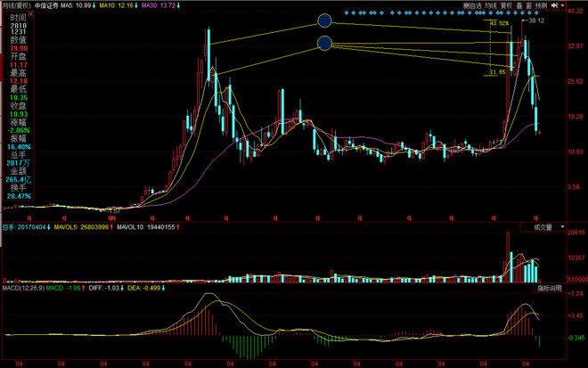Click the MA5 moving average label
The height and width of the screenshot is (368, 588).
pyautogui.click(x=78, y=5)
